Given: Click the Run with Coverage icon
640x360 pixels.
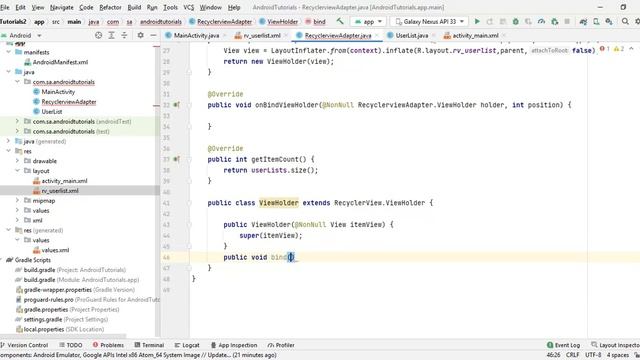Looking at the screenshot, I should click(x=529, y=21).
